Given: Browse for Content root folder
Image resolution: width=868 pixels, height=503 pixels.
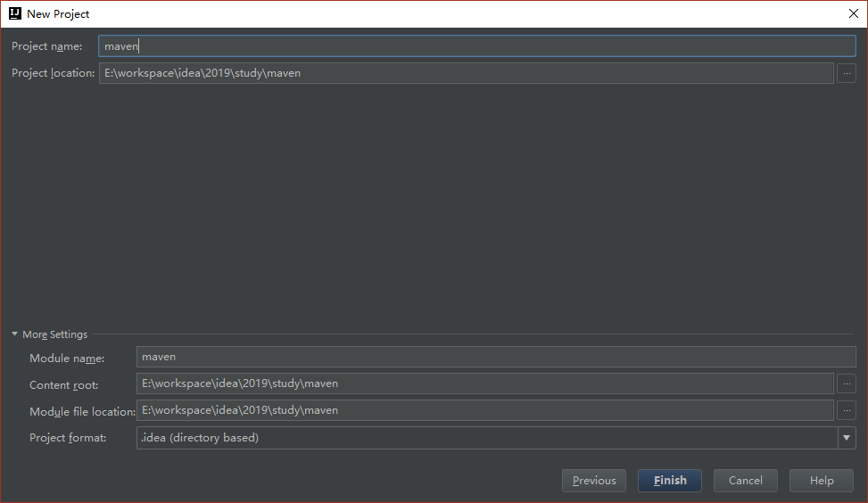Looking at the screenshot, I should coord(847,383).
